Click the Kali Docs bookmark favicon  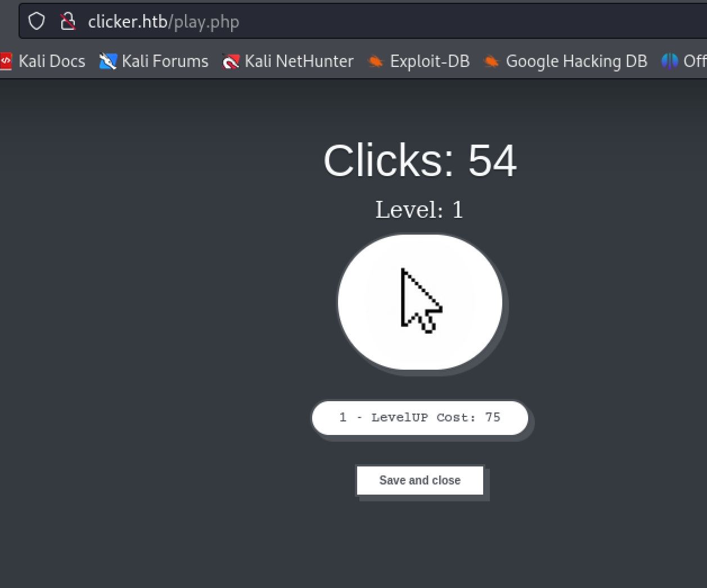pyautogui.click(x=6, y=61)
